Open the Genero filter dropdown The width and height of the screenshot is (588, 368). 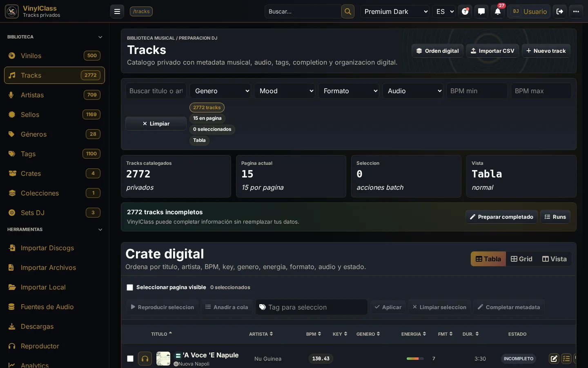[x=220, y=91]
